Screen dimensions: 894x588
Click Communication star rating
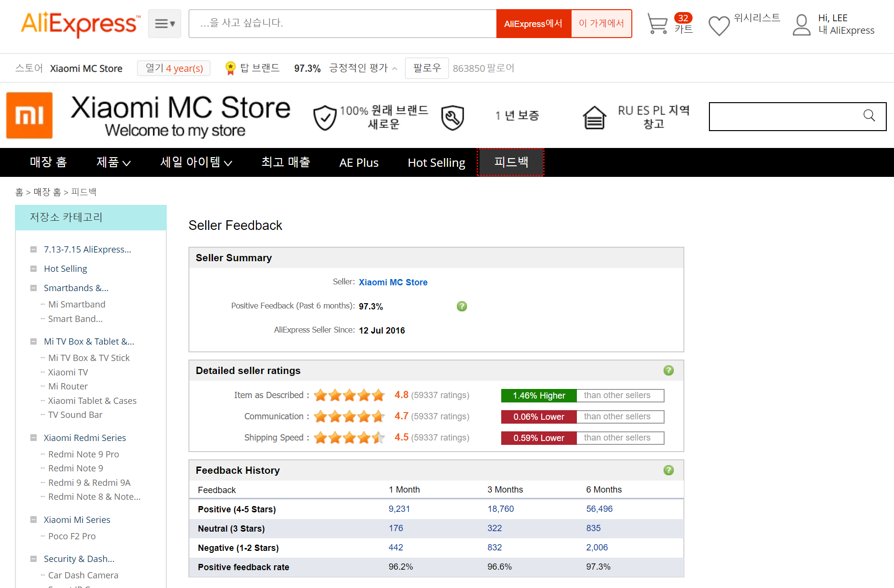tap(349, 416)
